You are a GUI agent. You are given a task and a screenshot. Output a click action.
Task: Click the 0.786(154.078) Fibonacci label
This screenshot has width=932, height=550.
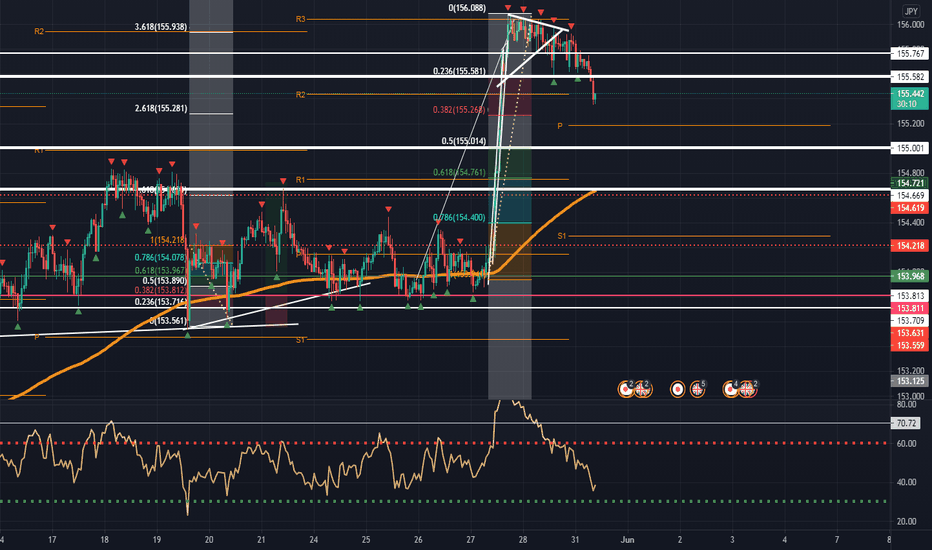(x=160, y=257)
